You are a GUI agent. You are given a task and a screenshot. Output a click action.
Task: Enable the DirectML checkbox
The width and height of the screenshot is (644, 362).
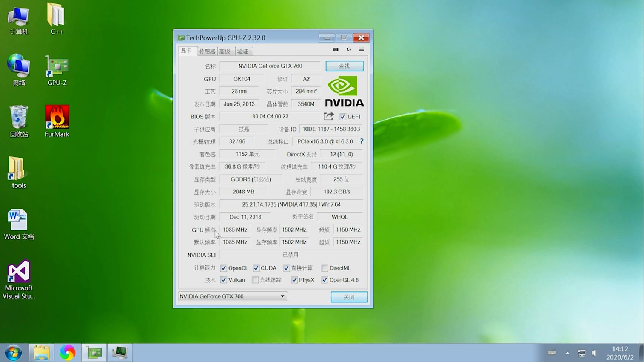pyautogui.click(x=324, y=268)
